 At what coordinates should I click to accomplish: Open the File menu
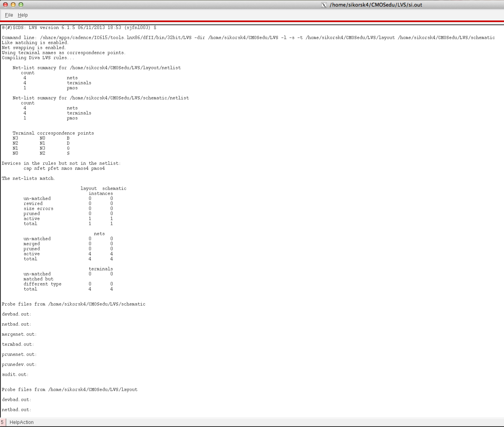[x=9, y=15]
